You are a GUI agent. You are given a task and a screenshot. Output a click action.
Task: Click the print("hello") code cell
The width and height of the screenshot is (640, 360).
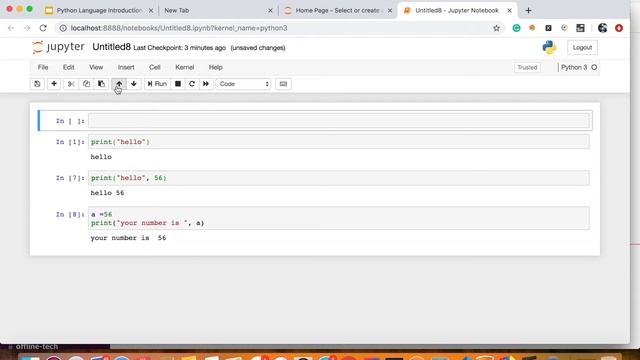pos(339,142)
